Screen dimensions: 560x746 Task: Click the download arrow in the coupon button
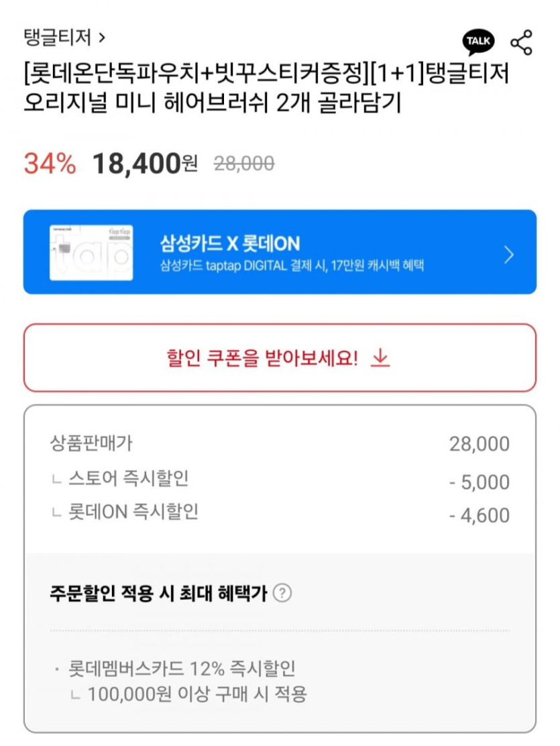(380, 358)
